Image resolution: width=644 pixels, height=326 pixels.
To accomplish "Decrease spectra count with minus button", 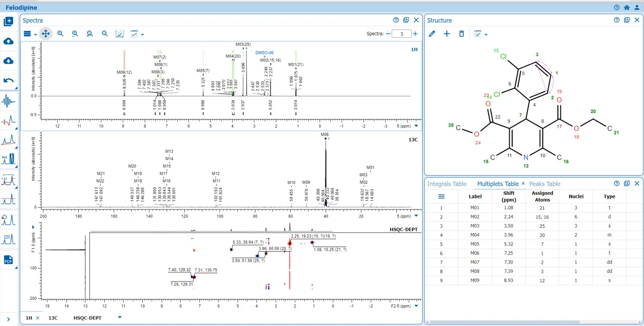I will (x=388, y=34).
